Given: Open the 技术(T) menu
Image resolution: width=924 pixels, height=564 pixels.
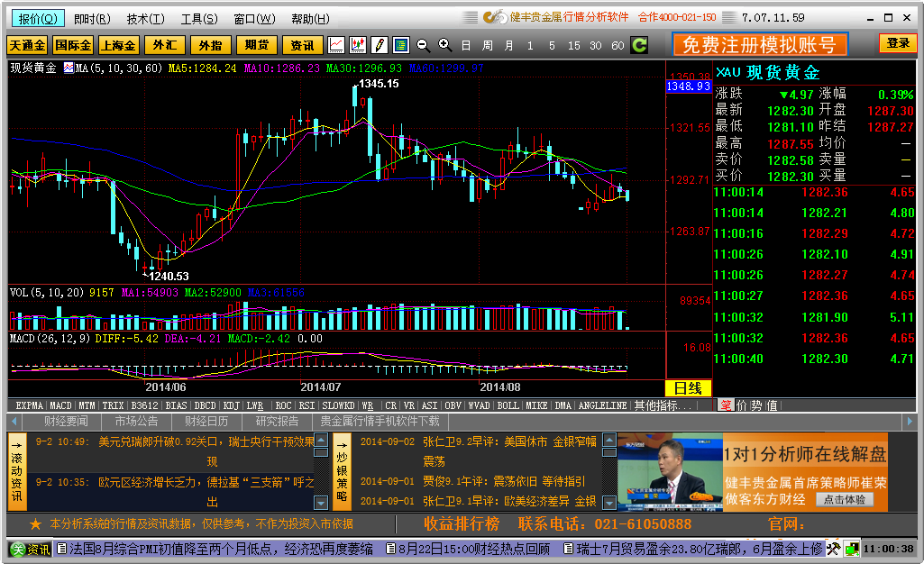Looking at the screenshot, I should tap(145, 19).
